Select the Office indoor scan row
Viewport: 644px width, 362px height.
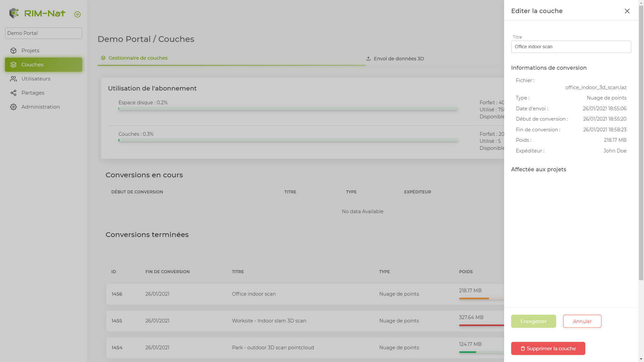point(254,294)
